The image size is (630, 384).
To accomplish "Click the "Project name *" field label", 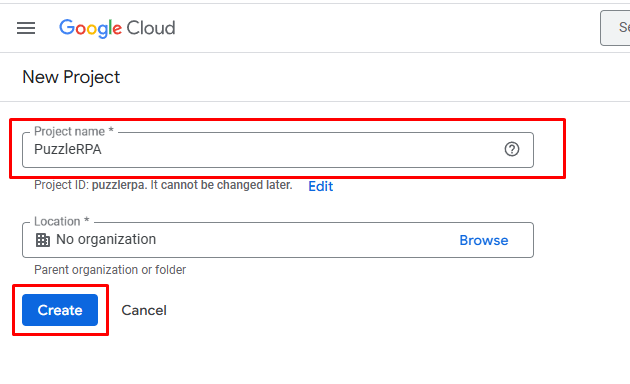I will pos(74,131).
